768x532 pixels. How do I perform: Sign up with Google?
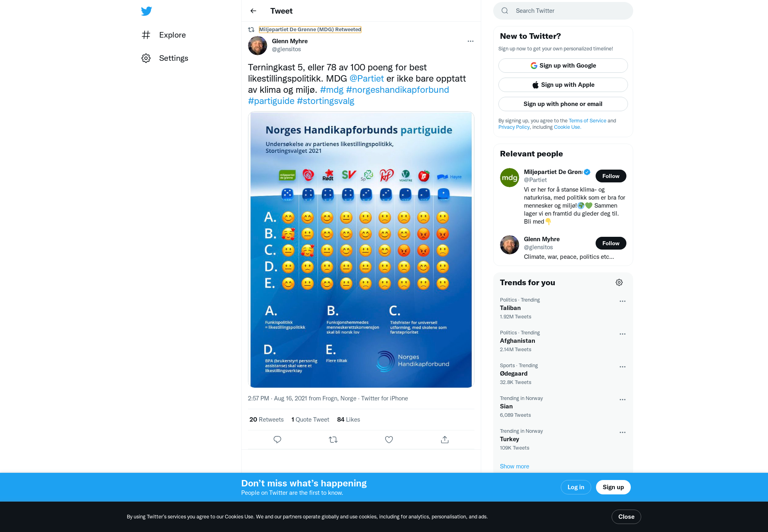click(563, 66)
